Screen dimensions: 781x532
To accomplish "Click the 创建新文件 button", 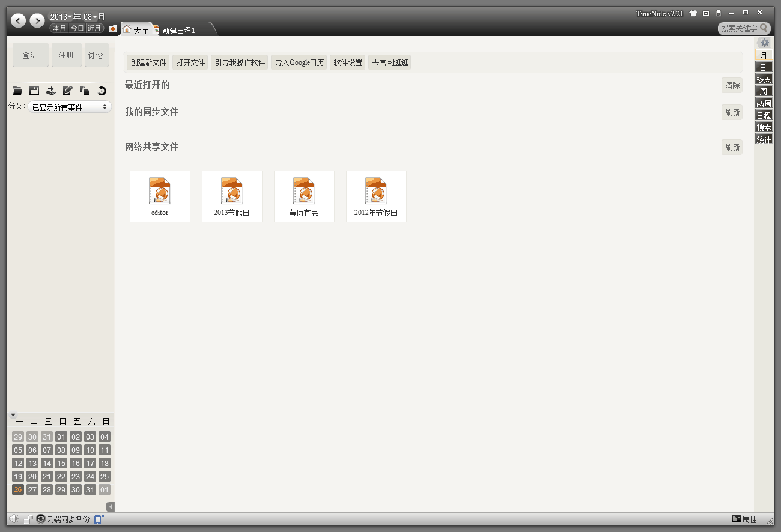I will tap(148, 62).
